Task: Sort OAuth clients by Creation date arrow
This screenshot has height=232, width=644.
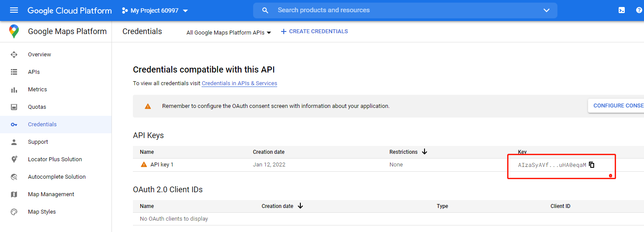Action: pos(300,206)
